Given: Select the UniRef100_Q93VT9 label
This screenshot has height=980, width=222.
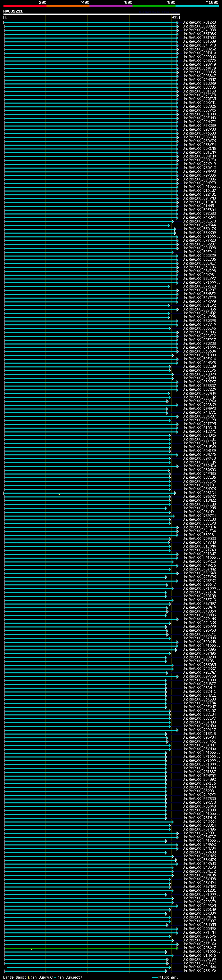Looking at the screenshot, I should pos(199,64).
